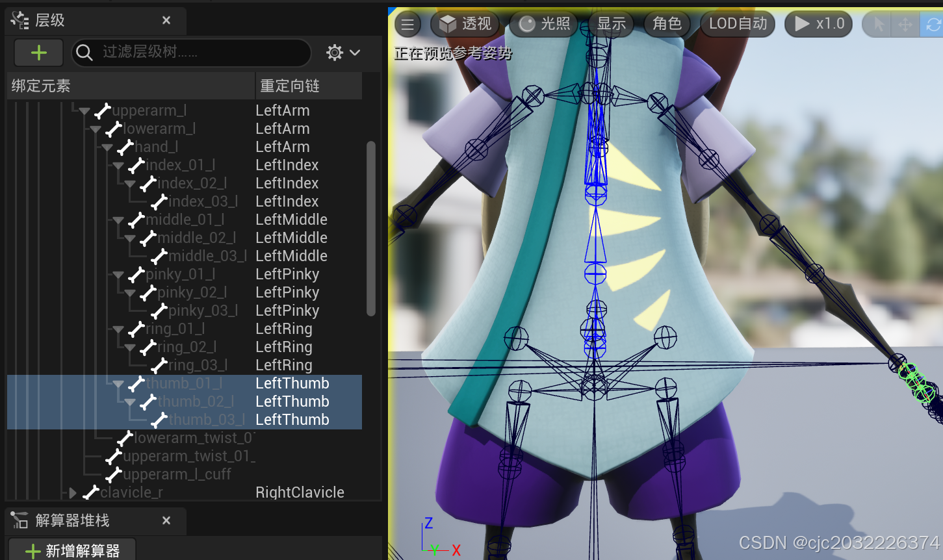
Task: Click LeftThumb chain cell for thumb_03_l
Action: coord(292,420)
